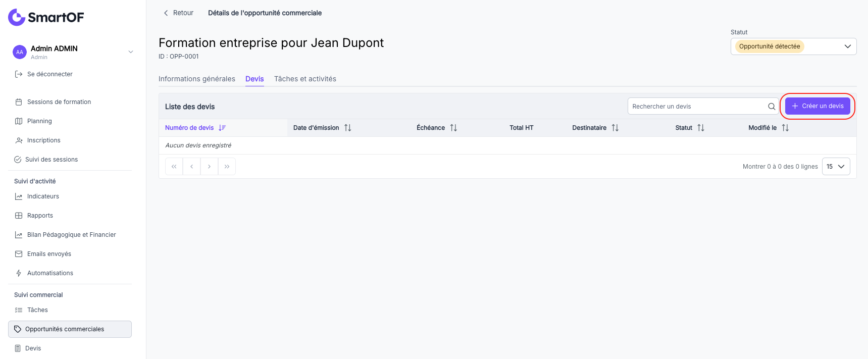Screen dimensions: 868x359
Task: Click the Emails envoyés envelope icon
Action: [19, 254]
